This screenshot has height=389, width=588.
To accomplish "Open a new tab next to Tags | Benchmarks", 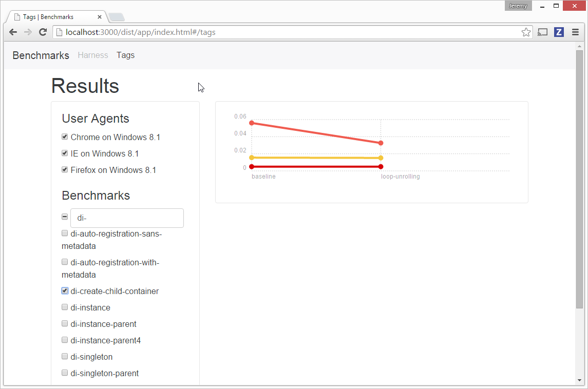I will [117, 17].
